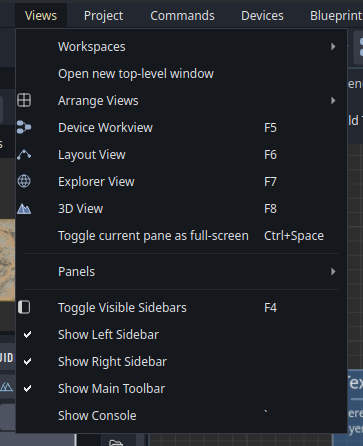Click the Arrange Views grid icon
Viewport: 363px width, 446px height.
(24, 100)
